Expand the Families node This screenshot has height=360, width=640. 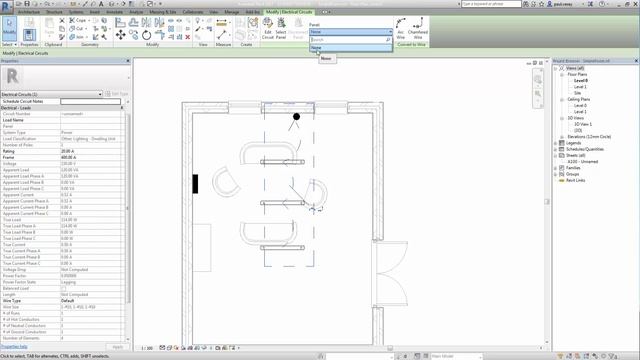[x=556, y=168]
